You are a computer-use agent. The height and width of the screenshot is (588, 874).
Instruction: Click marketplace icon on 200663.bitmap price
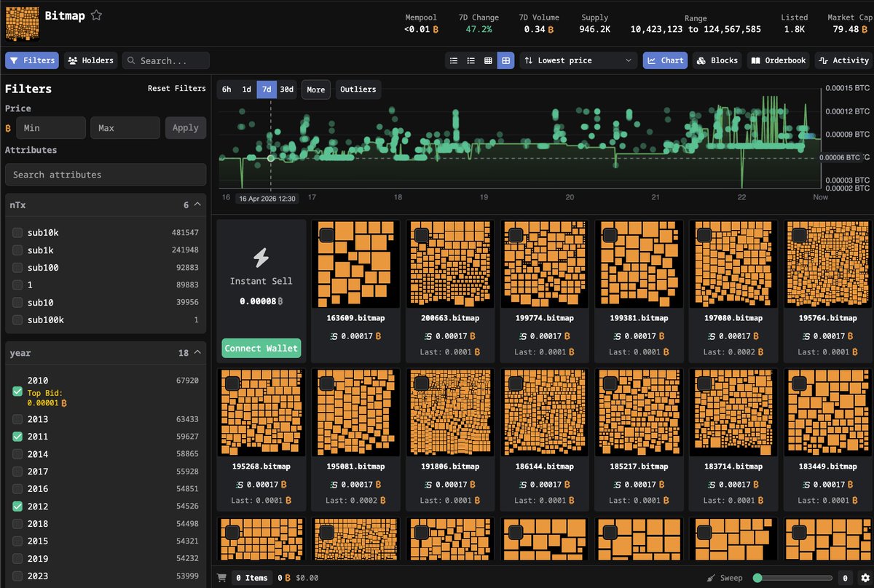click(428, 336)
